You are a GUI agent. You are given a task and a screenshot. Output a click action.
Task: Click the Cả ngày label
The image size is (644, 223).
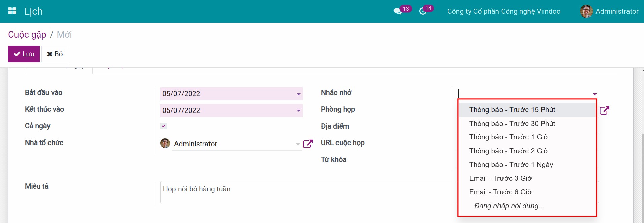[38, 126]
